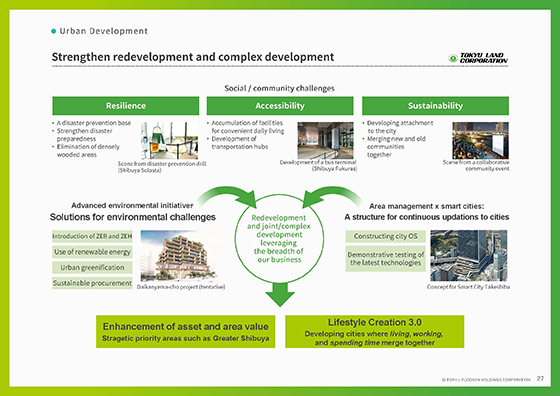
Task: Click 'Strengthen disaster preparedness' bullet
Action: coord(85,135)
